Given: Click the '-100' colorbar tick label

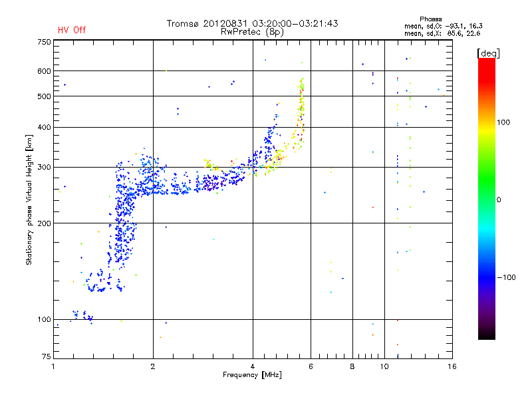Looking at the screenshot, I should click(x=506, y=277).
